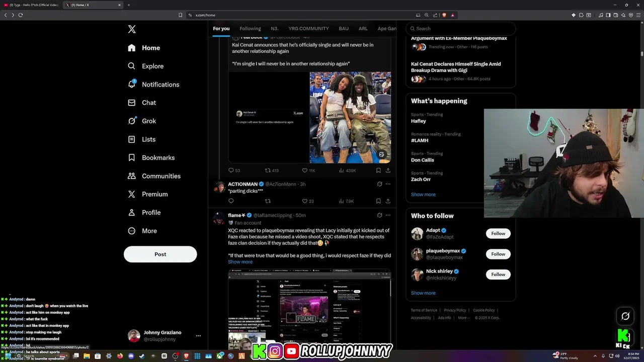Click the X search input field

tap(461, 29)
